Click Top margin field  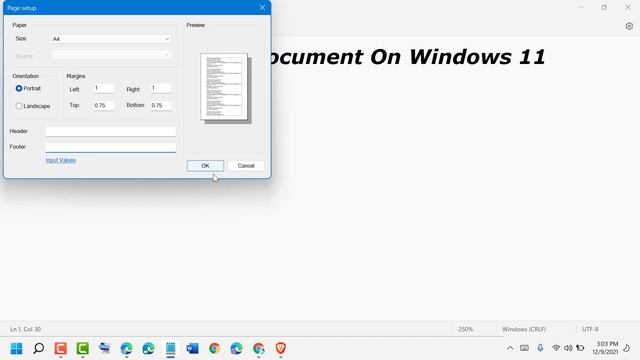click(104, 105)
